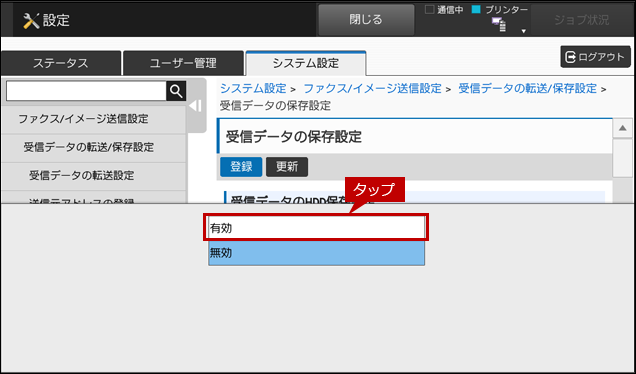This screenshot has height=374, width=636.
Task: Open 受信データの転送/保存設定 in sidebar
Action: (x=93, y=147)
